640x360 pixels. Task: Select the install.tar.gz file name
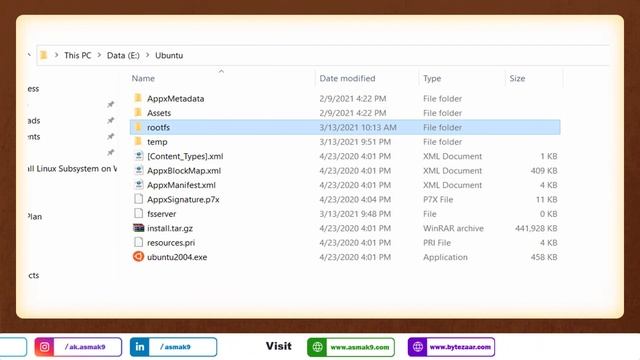[x=170, y=228]
